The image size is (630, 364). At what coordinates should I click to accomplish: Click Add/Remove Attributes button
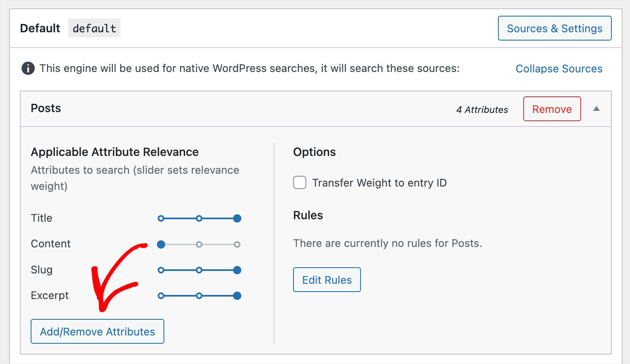(97, 331)
